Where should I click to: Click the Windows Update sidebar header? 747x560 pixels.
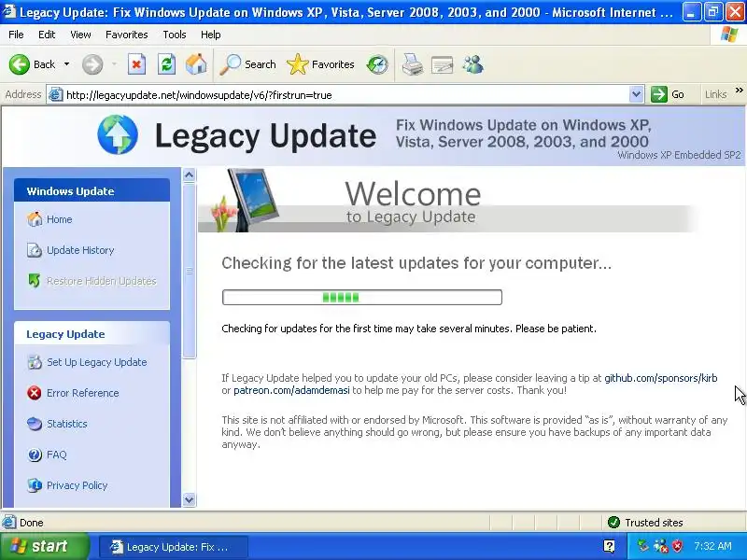(x=92, y=190)
